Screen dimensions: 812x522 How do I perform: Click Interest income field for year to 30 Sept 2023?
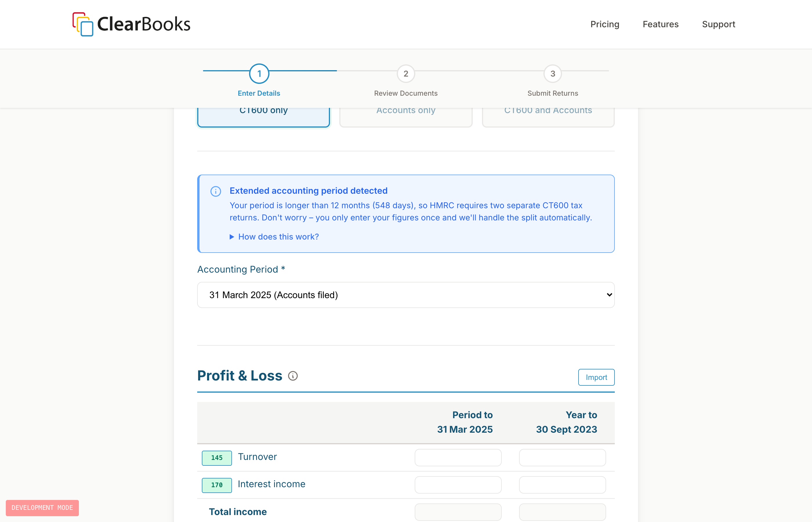point(562,485)
